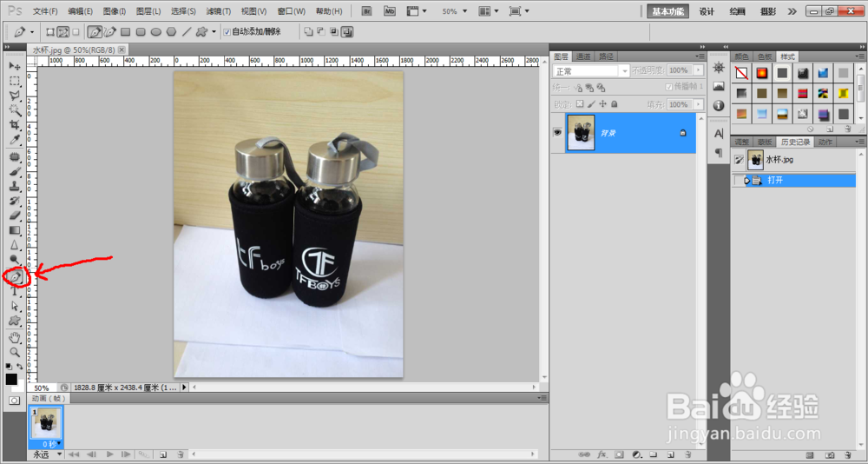868x464 pixels.
Task: Open the Layers panel flyout menu
Action: click(699, 56)
